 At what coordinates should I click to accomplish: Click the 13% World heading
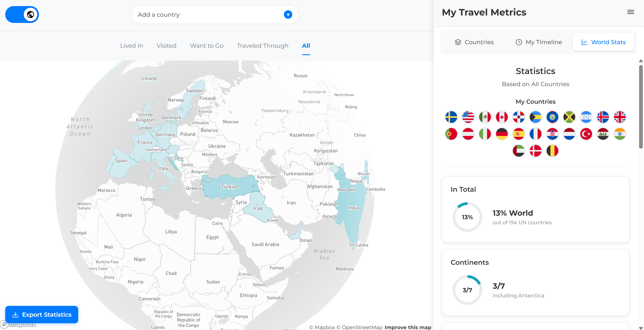[x=513, y=213]
